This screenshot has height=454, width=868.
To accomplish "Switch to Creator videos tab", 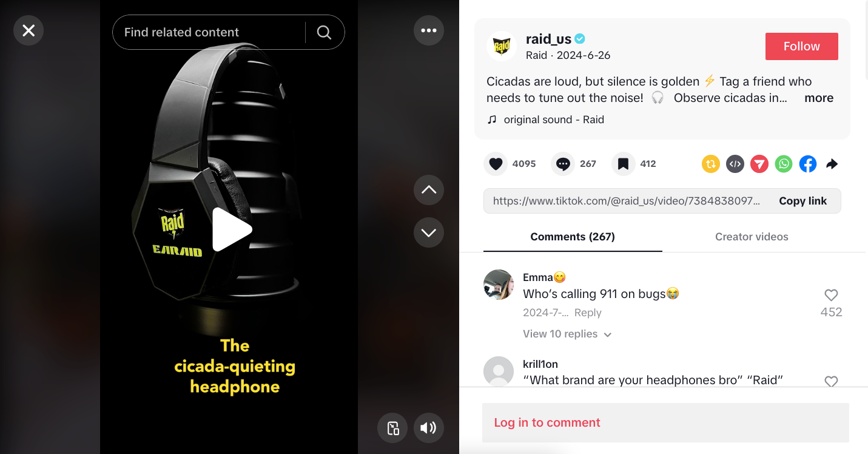I will (752, 237).
